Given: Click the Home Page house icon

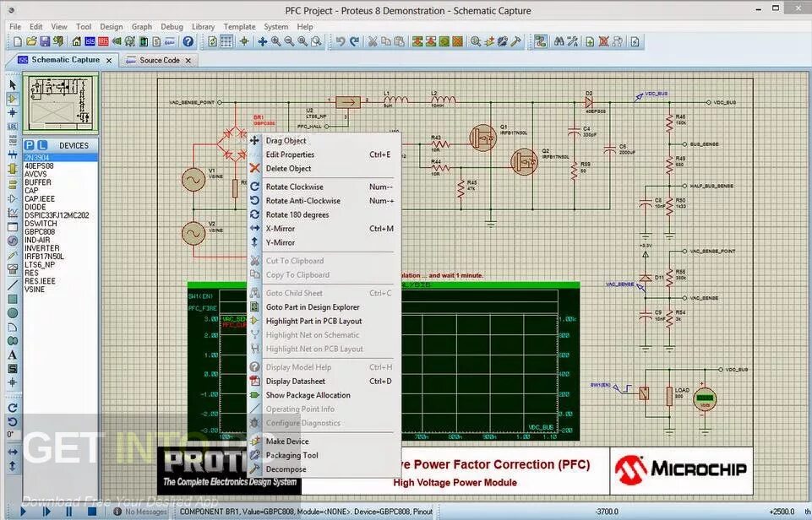Looking at the screenshot, I should click(77, 41).
